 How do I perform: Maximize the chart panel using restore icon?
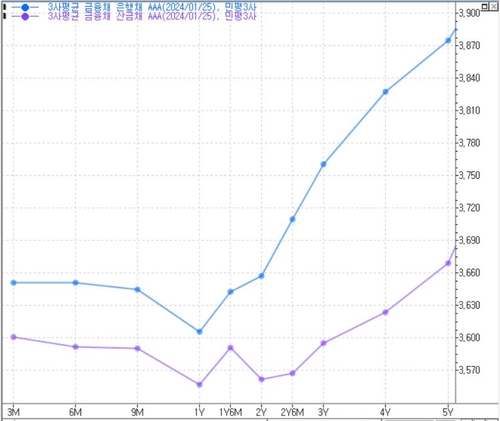[x=485, y=6]
